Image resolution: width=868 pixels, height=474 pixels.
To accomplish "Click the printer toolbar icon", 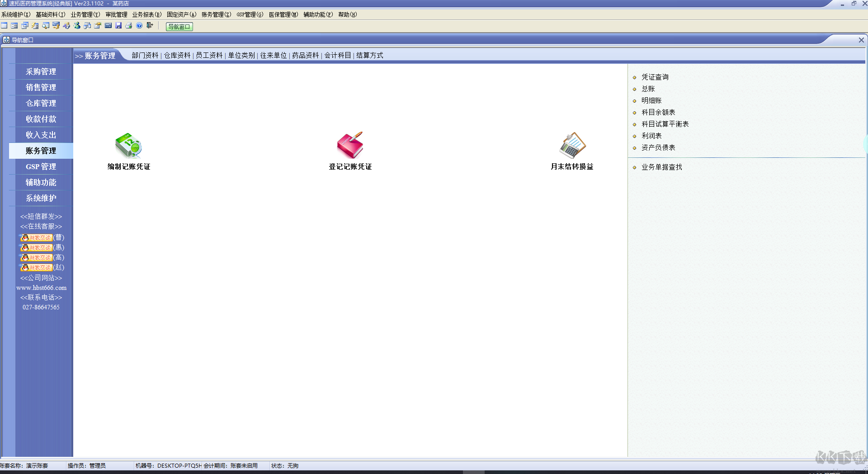I will coord(129,26).
